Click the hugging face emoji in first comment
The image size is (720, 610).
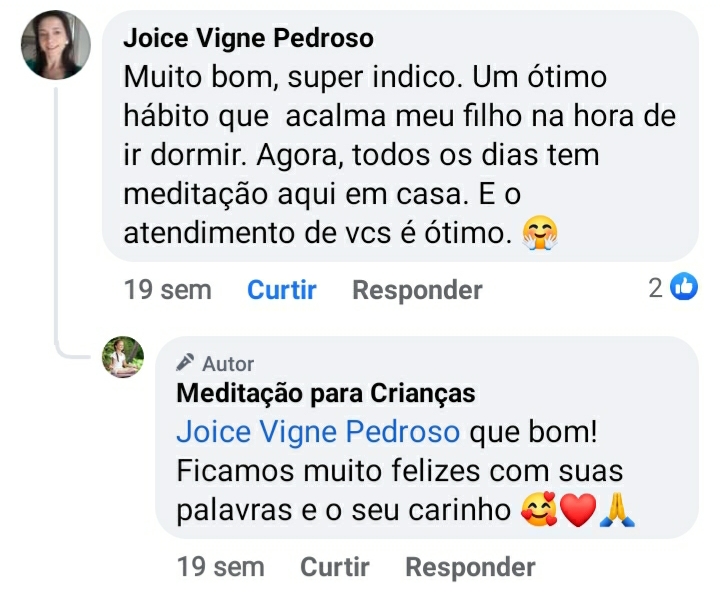click(x=540, y=233)
